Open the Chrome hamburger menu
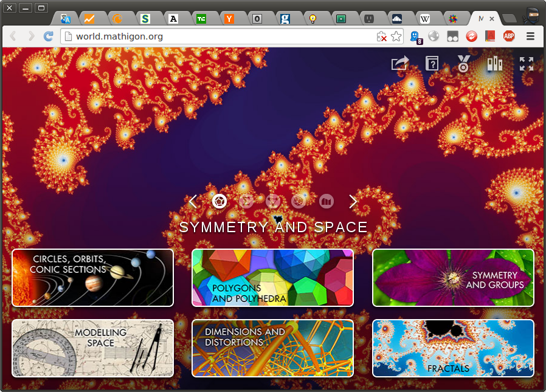Image resolution: width=546 pixels, height=392 pixels. click(530, 36)
